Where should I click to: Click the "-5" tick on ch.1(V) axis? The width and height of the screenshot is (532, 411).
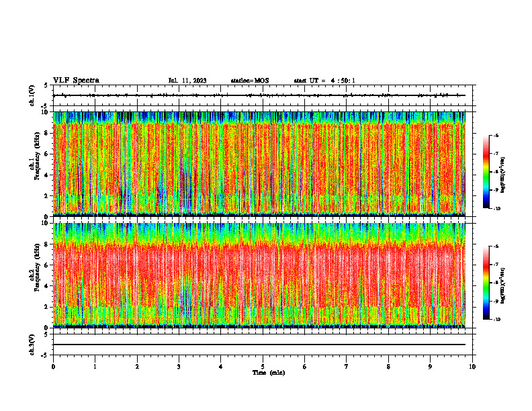[x=44, y=106]
